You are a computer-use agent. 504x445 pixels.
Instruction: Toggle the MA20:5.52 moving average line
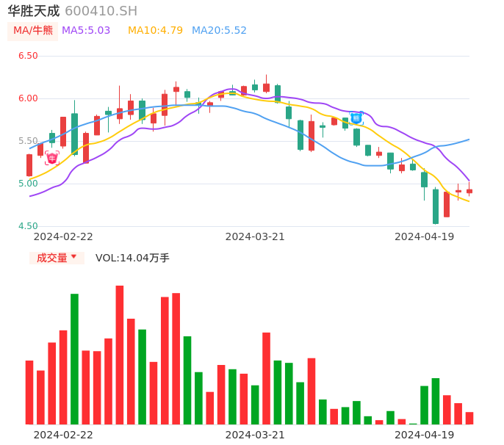click(219, 31)
